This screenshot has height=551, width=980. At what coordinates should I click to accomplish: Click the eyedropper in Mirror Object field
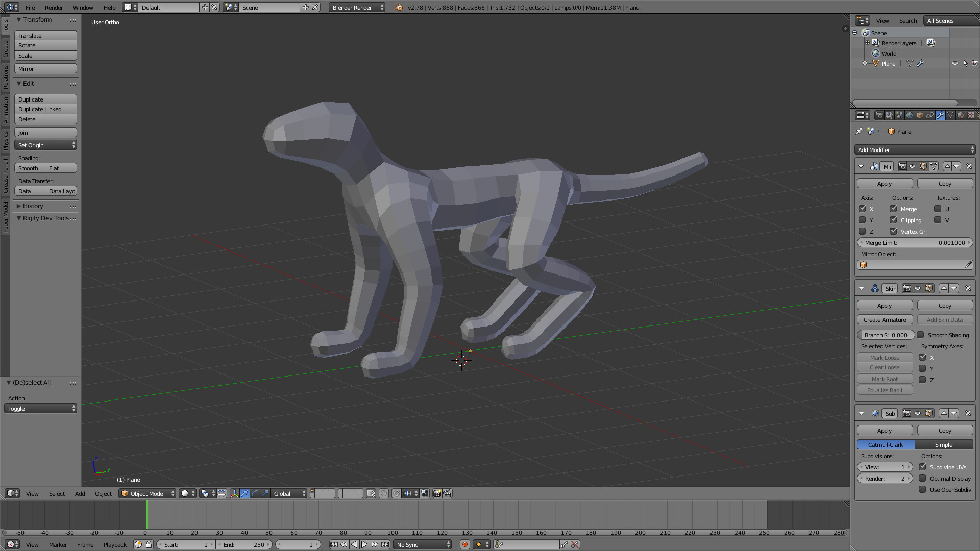click(968, 265)
